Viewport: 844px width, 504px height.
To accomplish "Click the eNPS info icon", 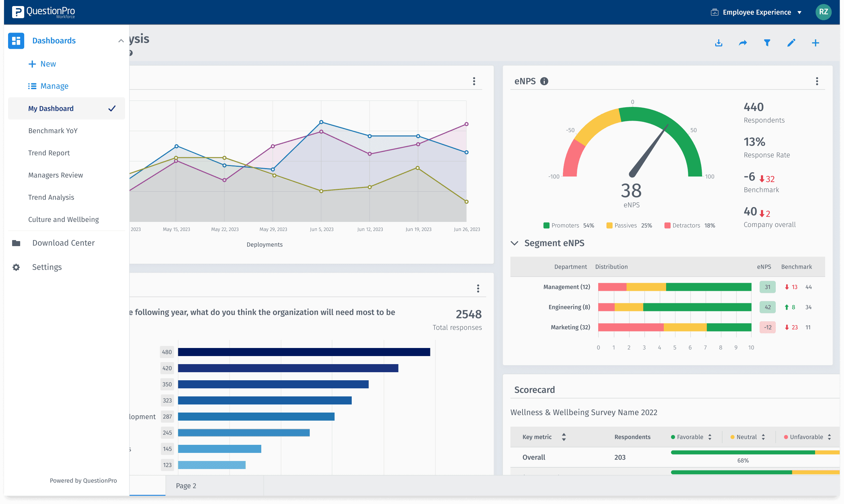I will (x=544, y=81).
